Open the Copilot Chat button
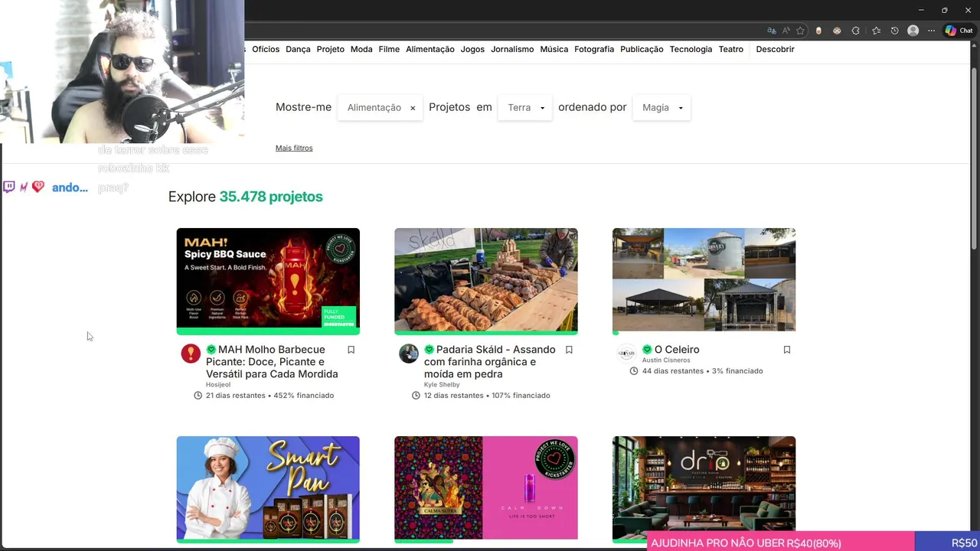 (x=959, y=31)
